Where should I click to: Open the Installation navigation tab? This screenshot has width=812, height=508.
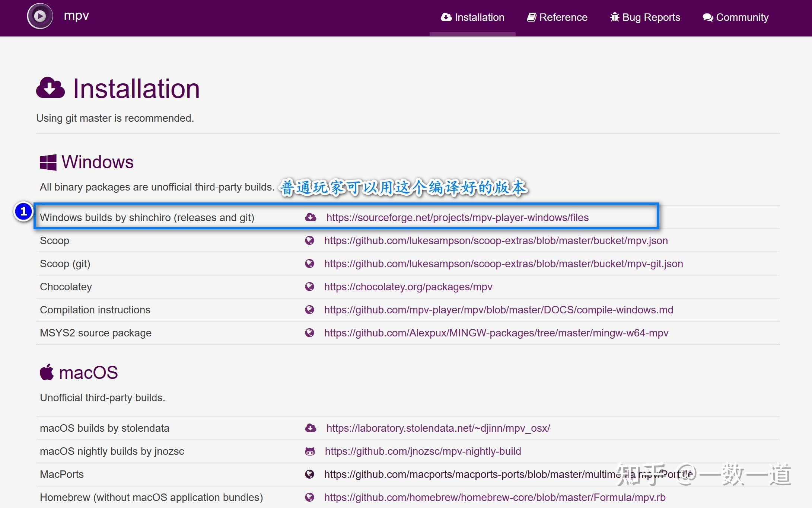(x=472, y=17)
